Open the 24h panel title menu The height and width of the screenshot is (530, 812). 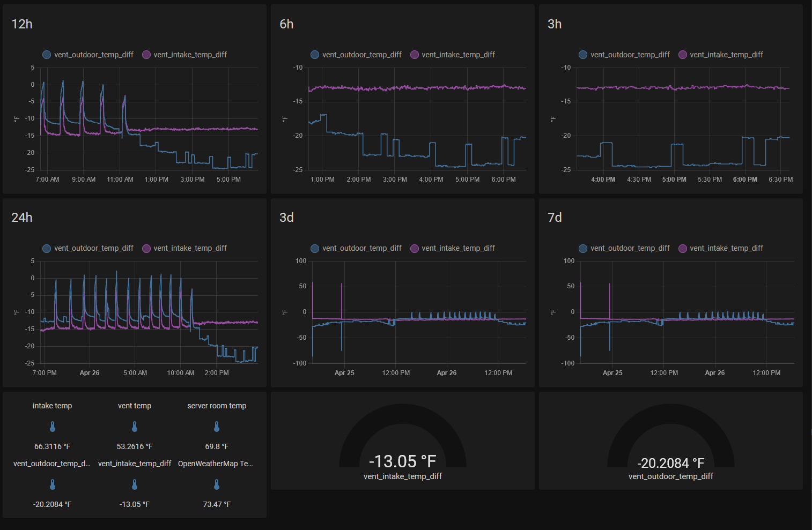tap(22, 218)
